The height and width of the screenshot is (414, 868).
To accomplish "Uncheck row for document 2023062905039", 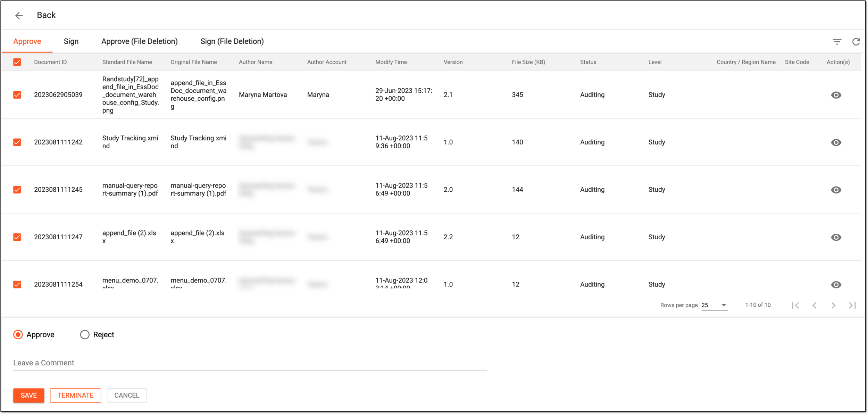I will (x=17, y=95).
